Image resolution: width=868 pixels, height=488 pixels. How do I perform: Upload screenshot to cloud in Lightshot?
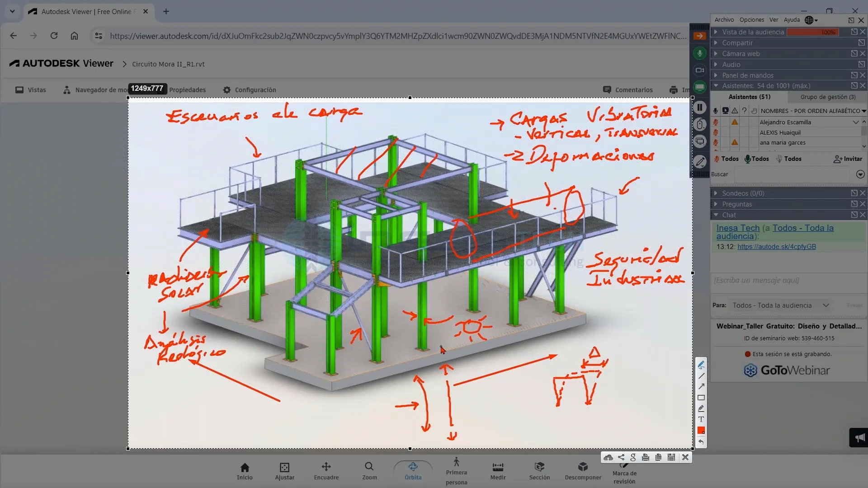point(608,457)
